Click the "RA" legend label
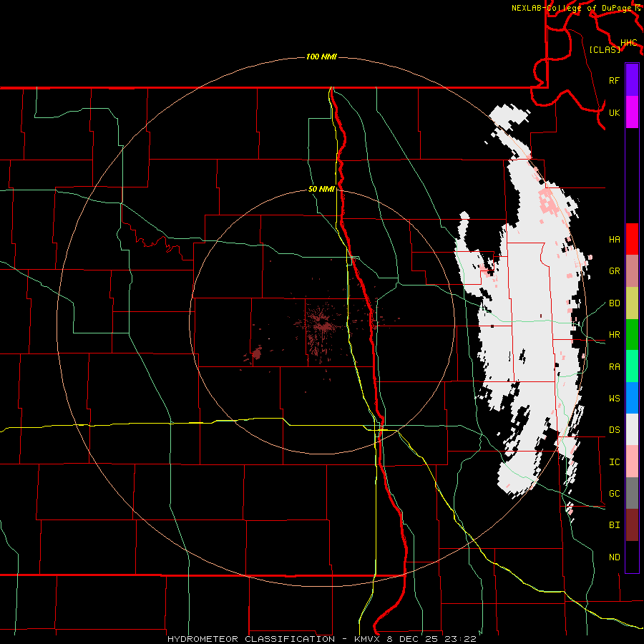This screenshot has height=644, width=644. tap(614, 366)
